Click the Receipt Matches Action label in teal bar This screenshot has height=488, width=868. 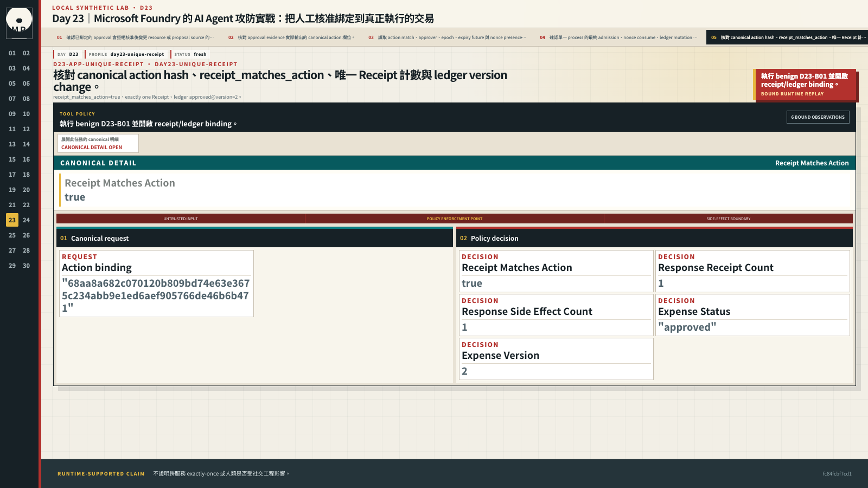click(812, 163)
